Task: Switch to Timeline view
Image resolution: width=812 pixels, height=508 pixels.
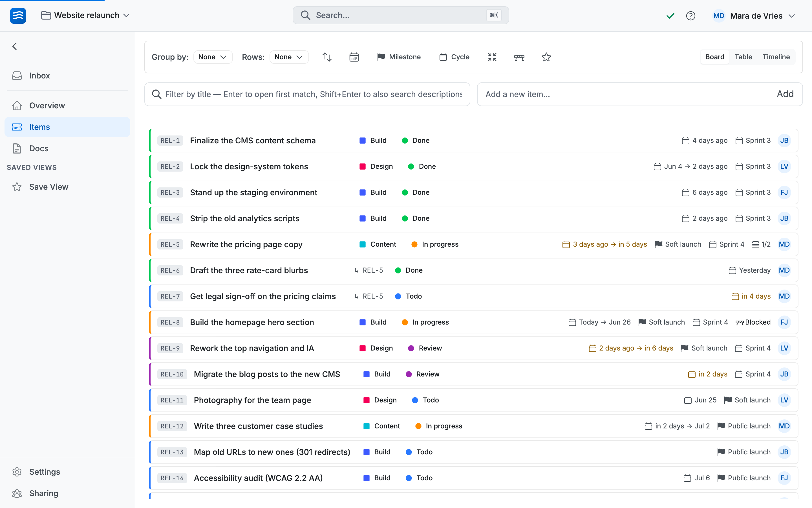Action: (776, 57)
